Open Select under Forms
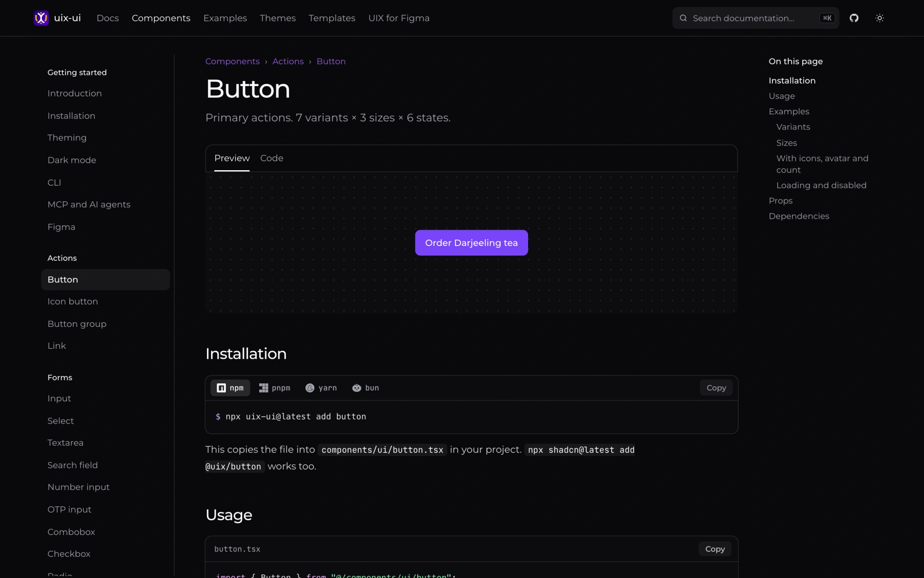Screen dimensions: 924x578 [x=61, y=421]
